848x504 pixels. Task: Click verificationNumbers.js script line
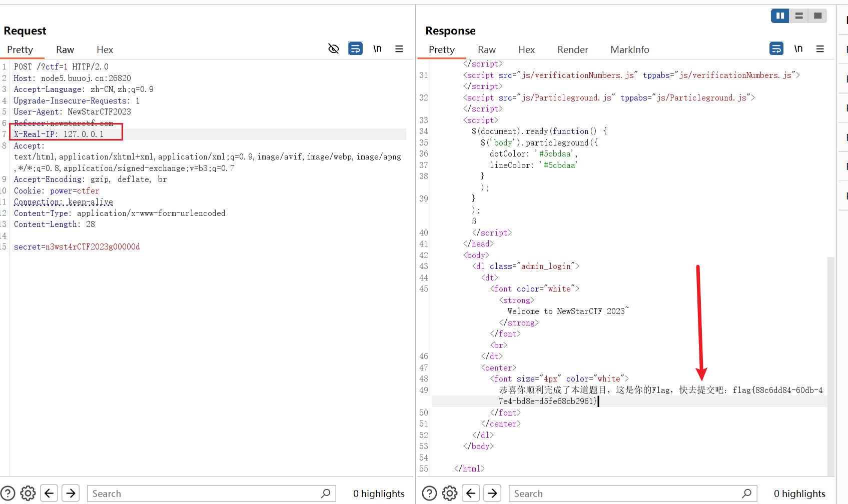pos(631,75)
